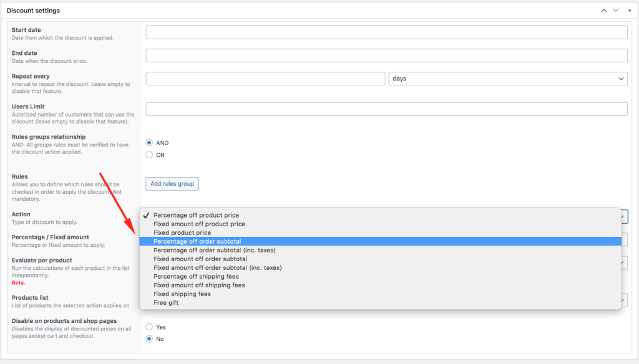639x364 pixels.
Task: Select Percentage off order subtotal option
Action: [197, 241]
